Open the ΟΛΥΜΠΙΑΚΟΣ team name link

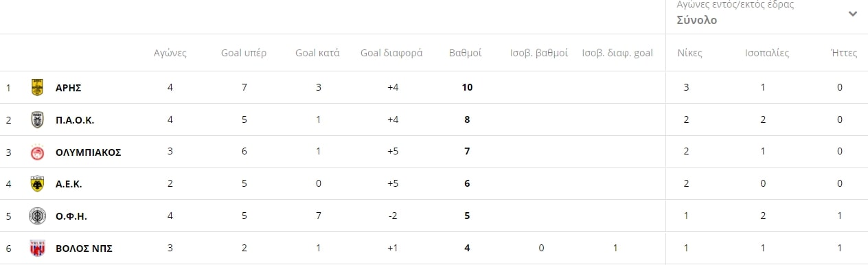coord(88,152)
